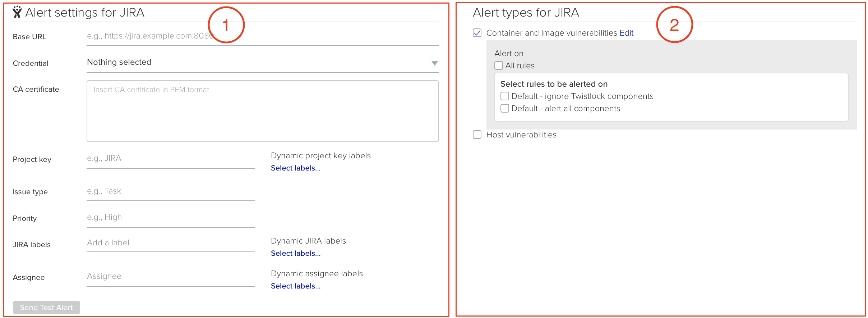Enable the Host vulnerabilities checkbox
This screenshot has width=868, height=318.
(x=477, y=135)
